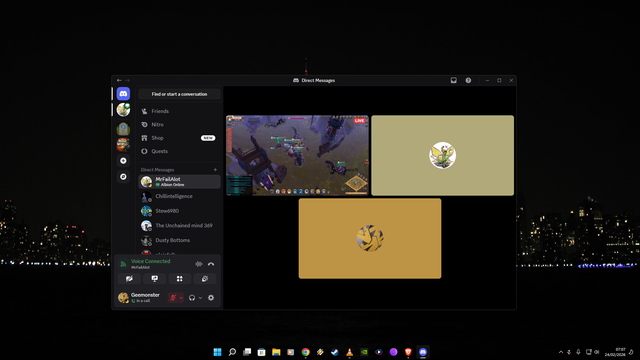Click the system tray microphone icon
This screenshot has height=360, width=640.
[578, 352]
